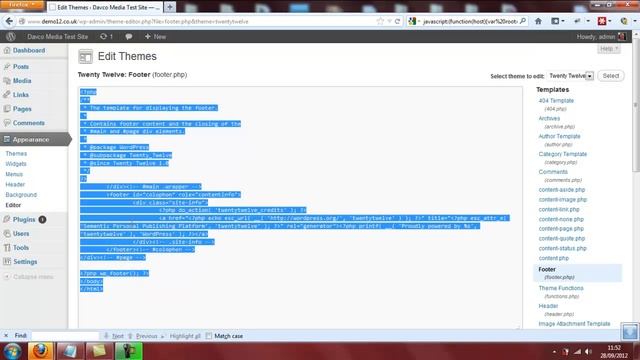Open the Comments menu in sidebar
The image size is (640, 360).
pos(29,123)
